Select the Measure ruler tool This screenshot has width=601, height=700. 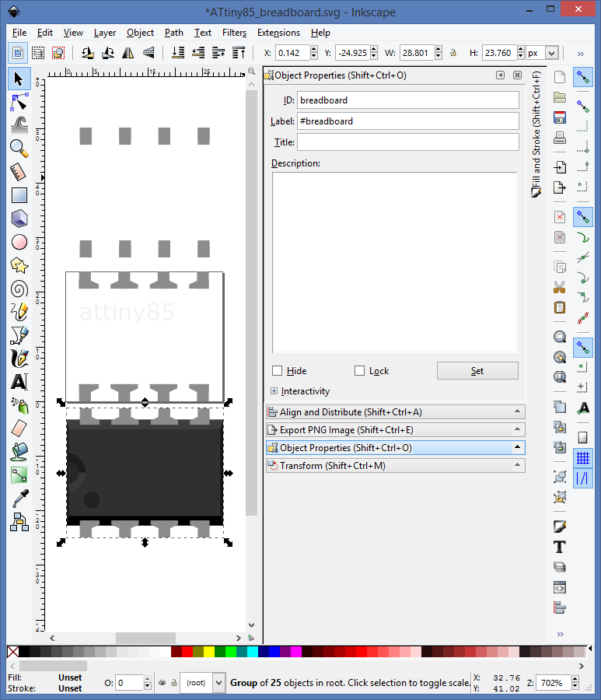pos(19,173)
